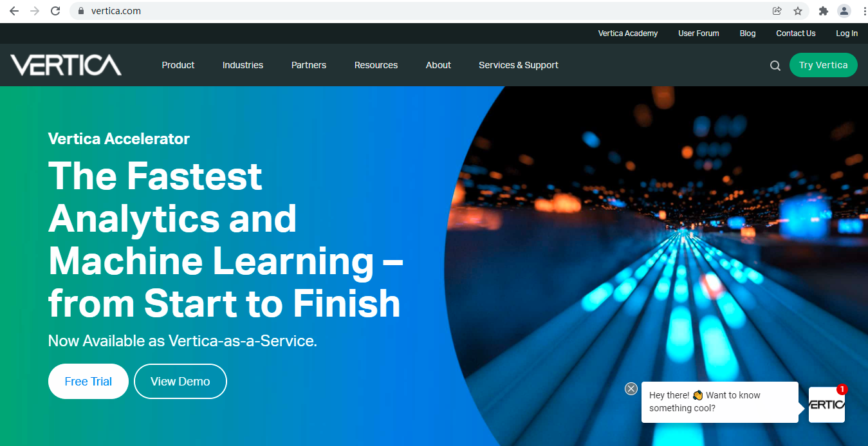
Task: Open the Vertica Academy link
Action: pos(628,33)
